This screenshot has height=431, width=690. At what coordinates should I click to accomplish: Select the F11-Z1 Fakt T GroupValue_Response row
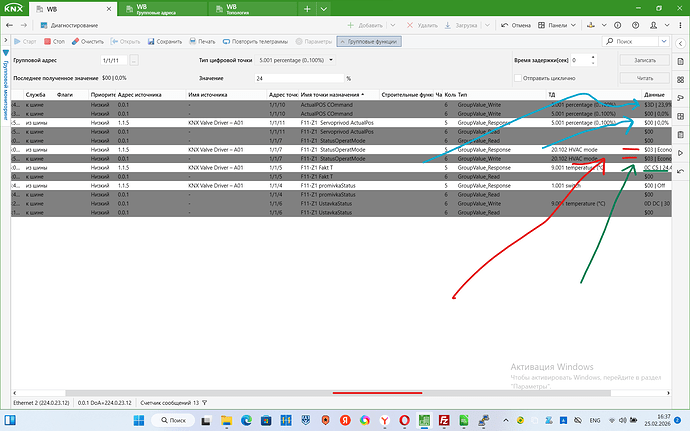[x=341, y=168]
